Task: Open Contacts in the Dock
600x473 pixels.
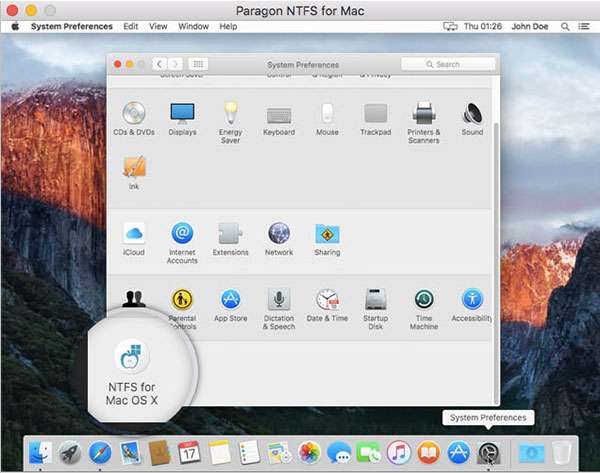Action: pos(159,452)
